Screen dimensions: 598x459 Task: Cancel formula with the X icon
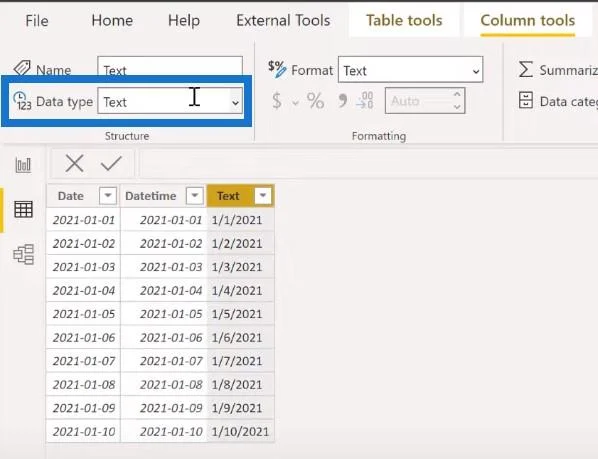(74, 164)
